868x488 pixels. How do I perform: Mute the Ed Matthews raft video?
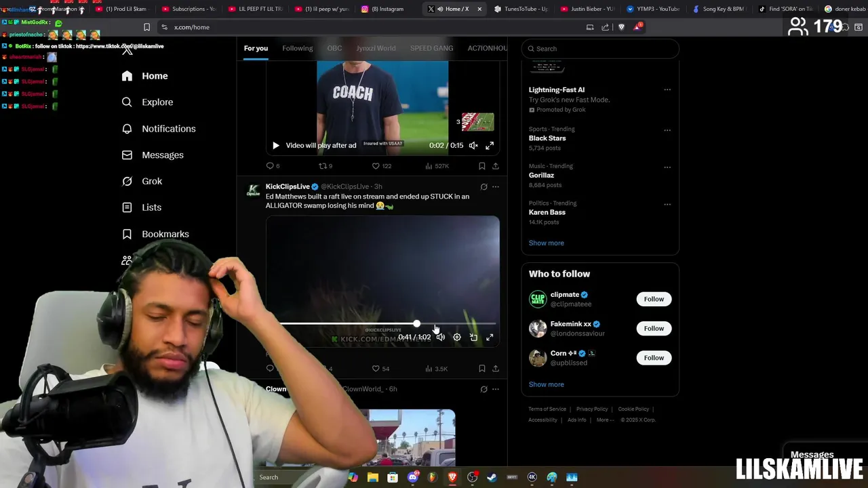point(441,338)
